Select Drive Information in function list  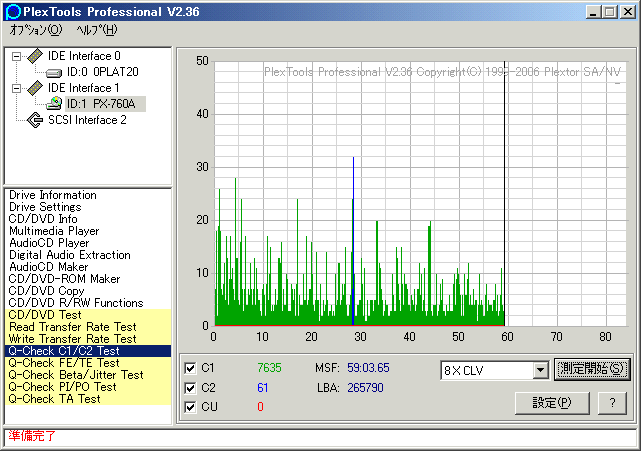click(53, 195)
